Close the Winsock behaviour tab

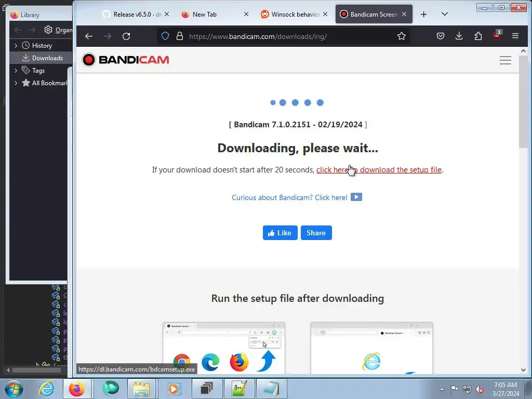pos(325,14)
